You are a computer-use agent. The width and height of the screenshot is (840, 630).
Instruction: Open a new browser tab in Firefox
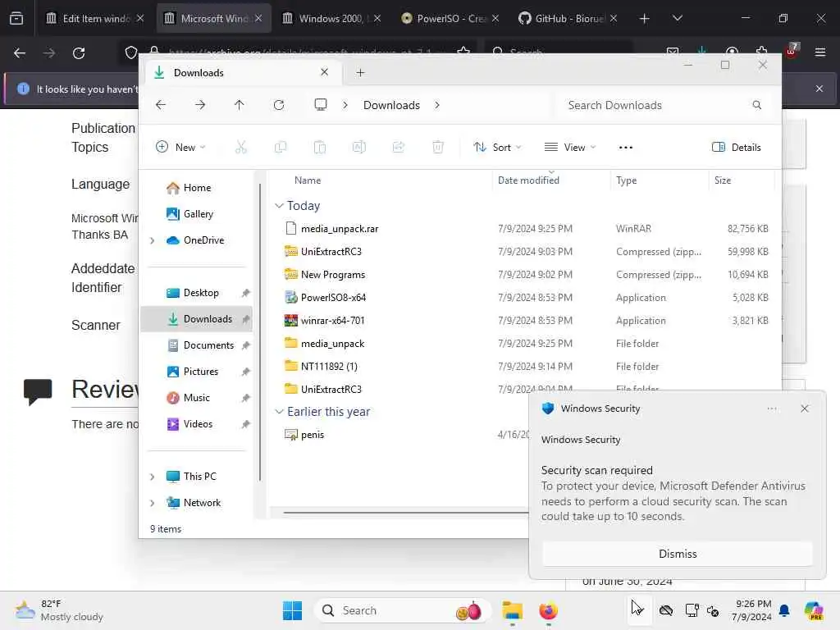tap(644, 18)
